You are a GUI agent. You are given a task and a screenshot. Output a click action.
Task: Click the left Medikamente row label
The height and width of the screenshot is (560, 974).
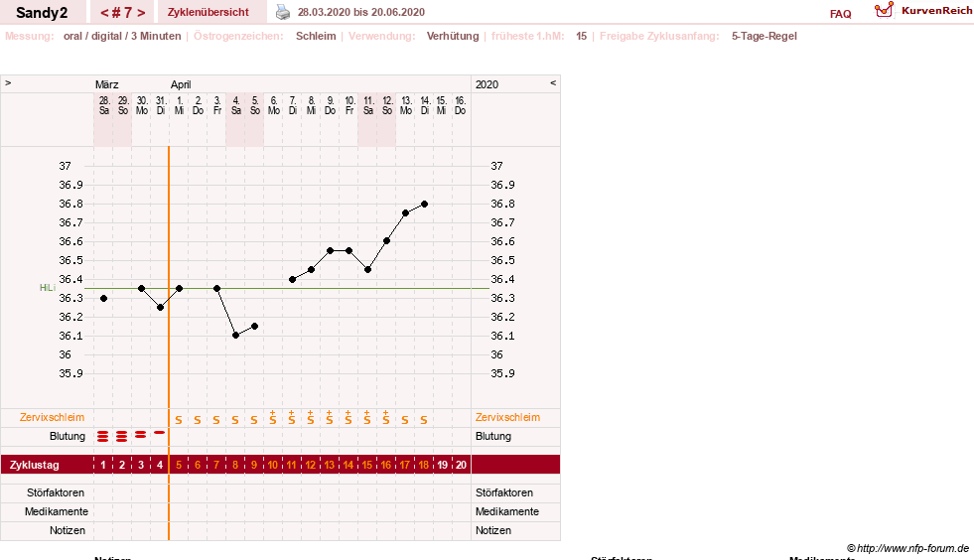[56, 511]
